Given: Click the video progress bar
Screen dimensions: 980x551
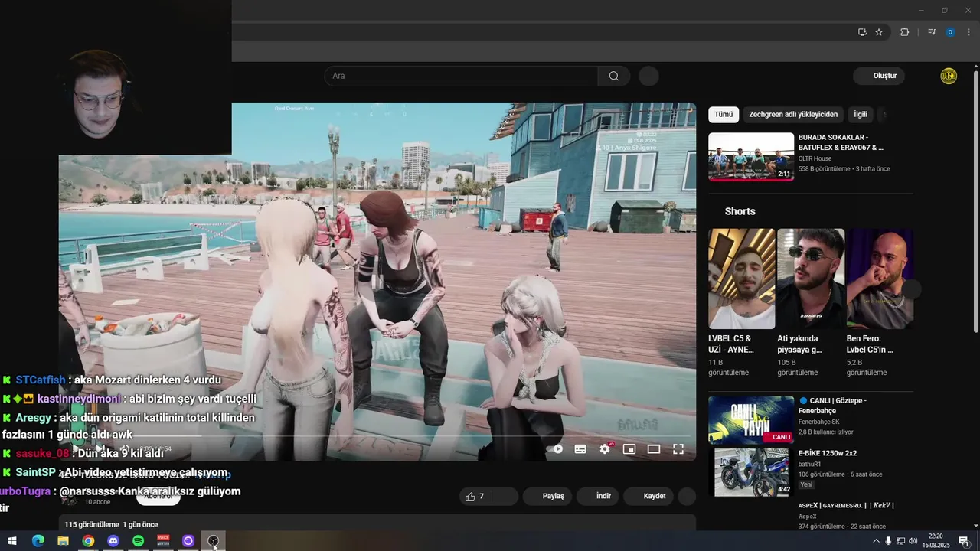Looking at the screenshot, I should 377,436.
